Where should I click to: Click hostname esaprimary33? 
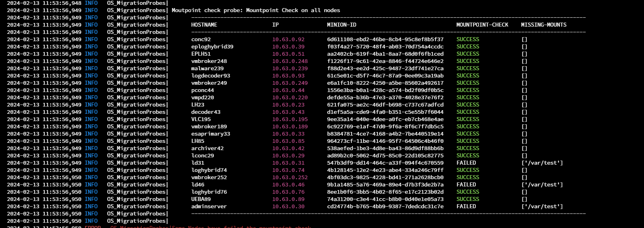[x=211, y=134]
